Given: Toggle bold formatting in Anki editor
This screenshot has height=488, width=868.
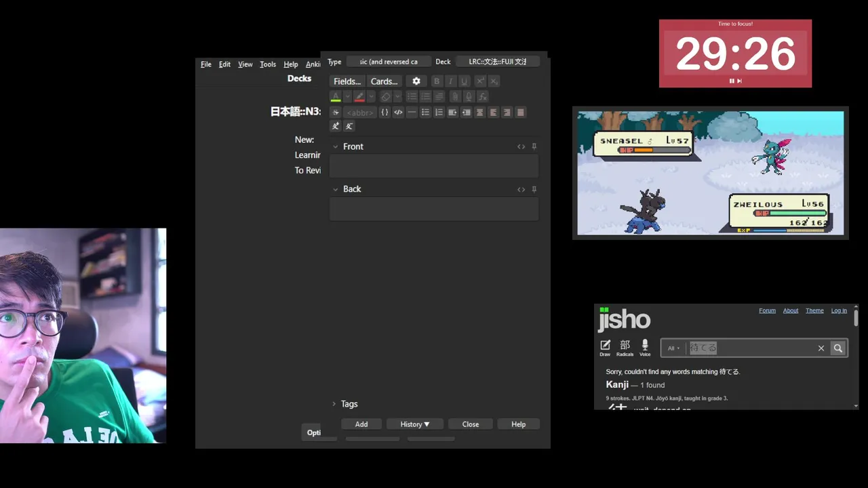Looking at the screenshot, I should (x=437, y=81).
